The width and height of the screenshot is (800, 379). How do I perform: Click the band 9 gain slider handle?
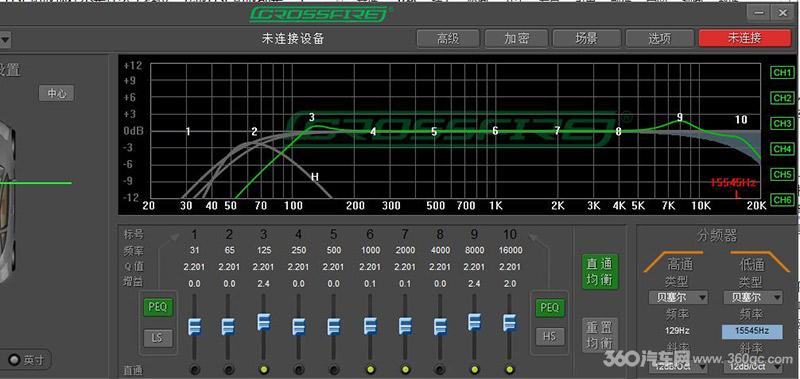[474, 322]
